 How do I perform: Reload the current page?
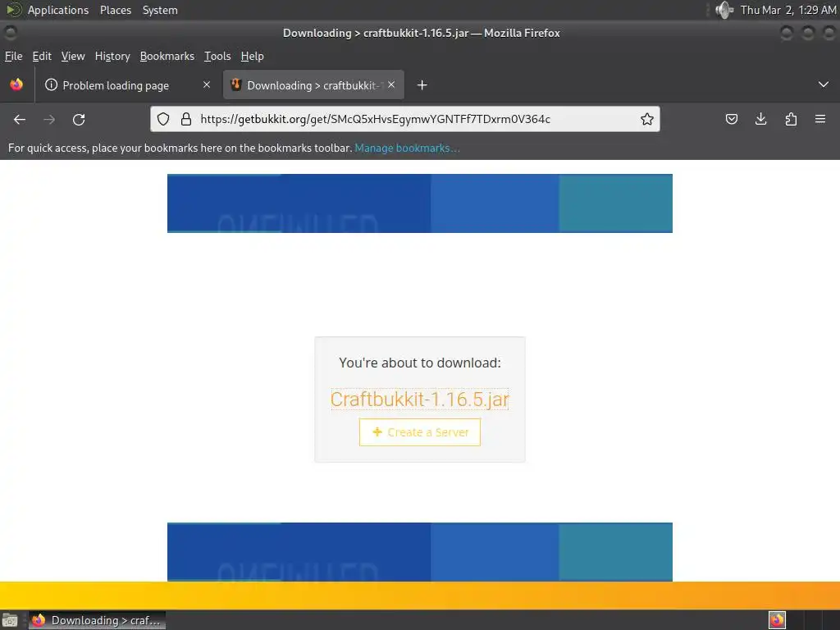tap(79, 120)
